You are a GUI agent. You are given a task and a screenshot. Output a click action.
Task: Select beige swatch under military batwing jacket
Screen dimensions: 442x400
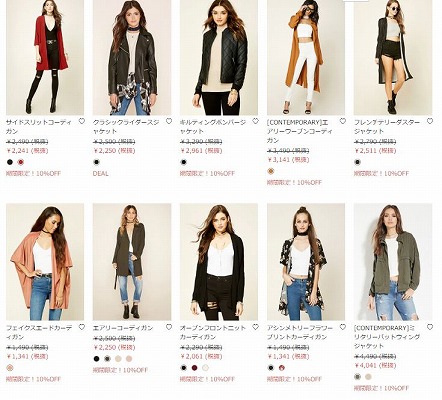[x=368, y=377]
